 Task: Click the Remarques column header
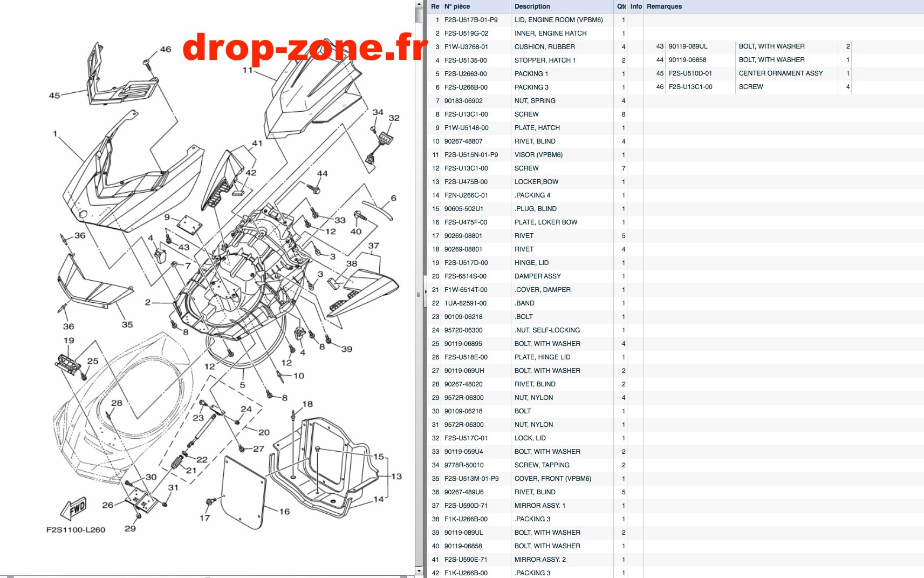tap(783, 6)
